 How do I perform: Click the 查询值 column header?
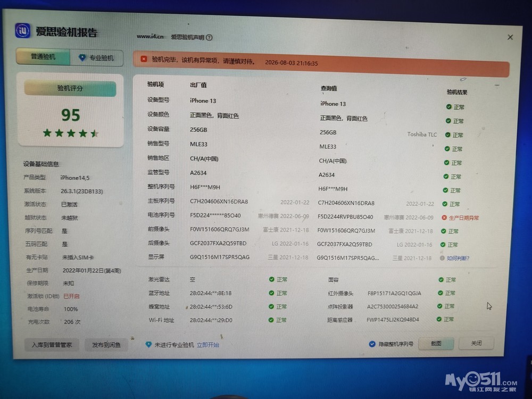pos(329,88)
